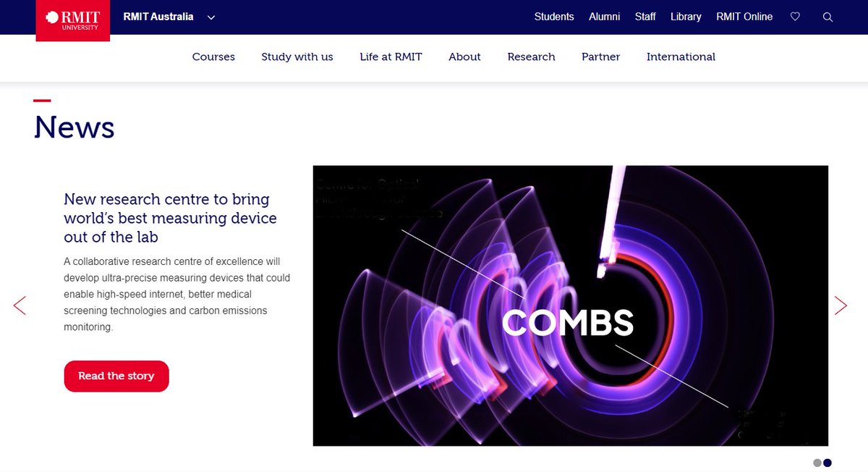Image resolution: width=868 pixels, height=472 pixels.
Task: Select the second carousel dot indicator
Action: (x=828, y=463)
